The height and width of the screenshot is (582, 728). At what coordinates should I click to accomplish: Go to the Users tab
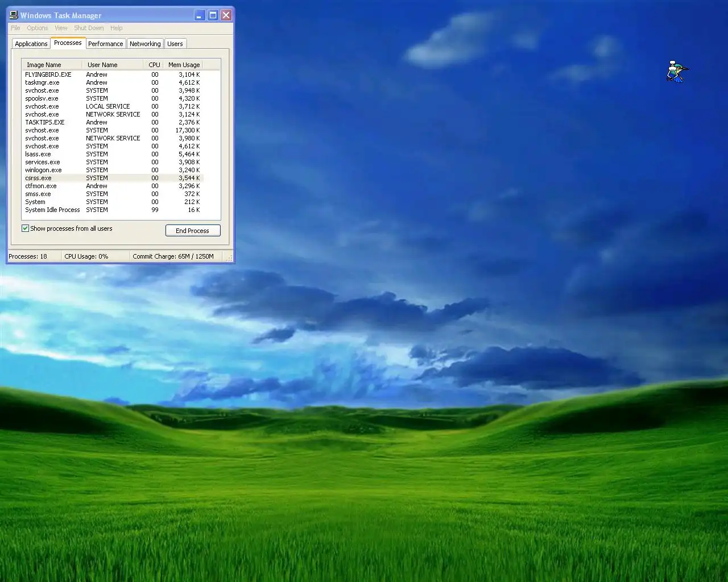pos(175,44)
